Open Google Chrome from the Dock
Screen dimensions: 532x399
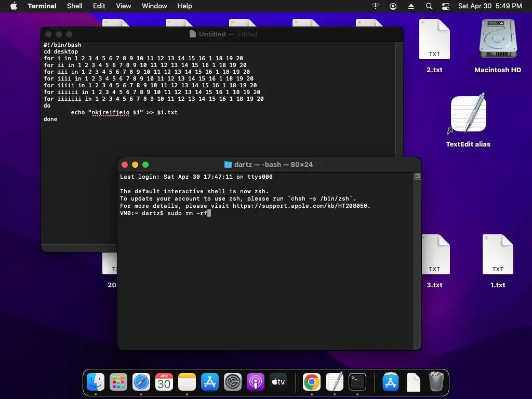point(312,382)
